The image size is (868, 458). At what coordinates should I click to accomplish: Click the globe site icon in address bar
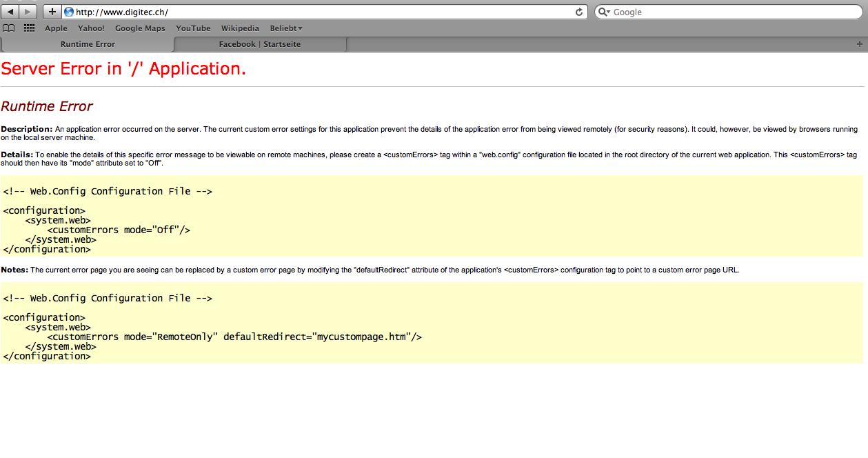coord(68,12)
